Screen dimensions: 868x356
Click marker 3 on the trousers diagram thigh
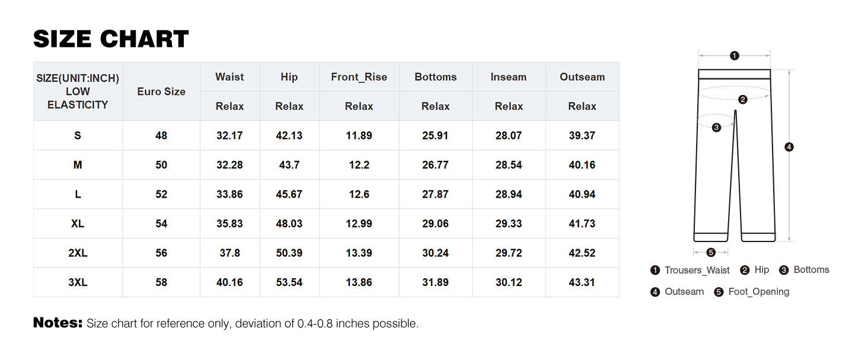(x=716, y=127)
